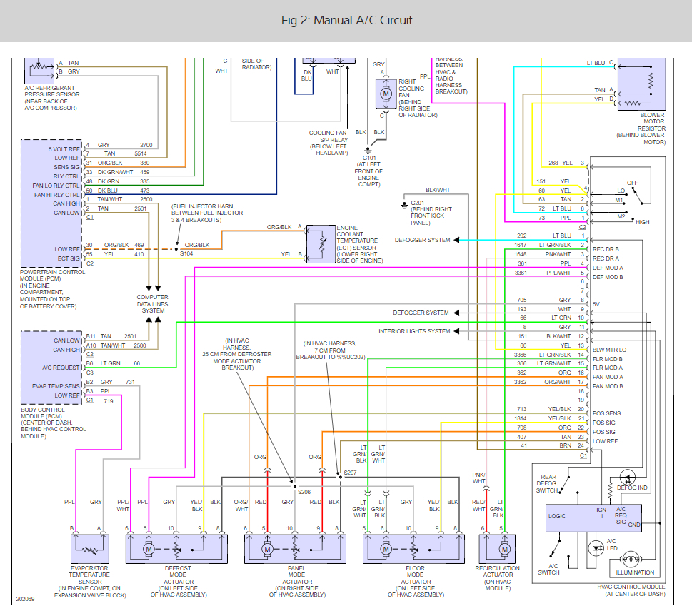Click the PANEL MODE ACTUATOR label
692x616 pixels.
297,582
